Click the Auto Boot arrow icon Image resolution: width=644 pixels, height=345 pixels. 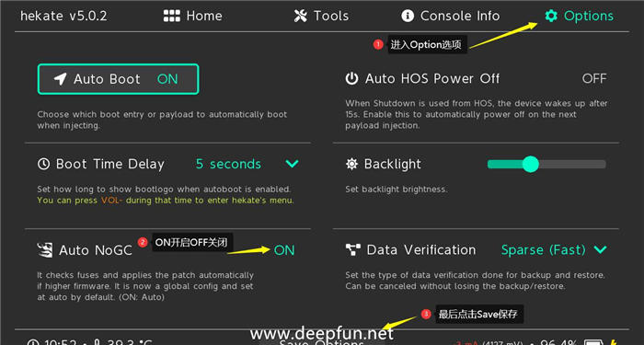60,79
